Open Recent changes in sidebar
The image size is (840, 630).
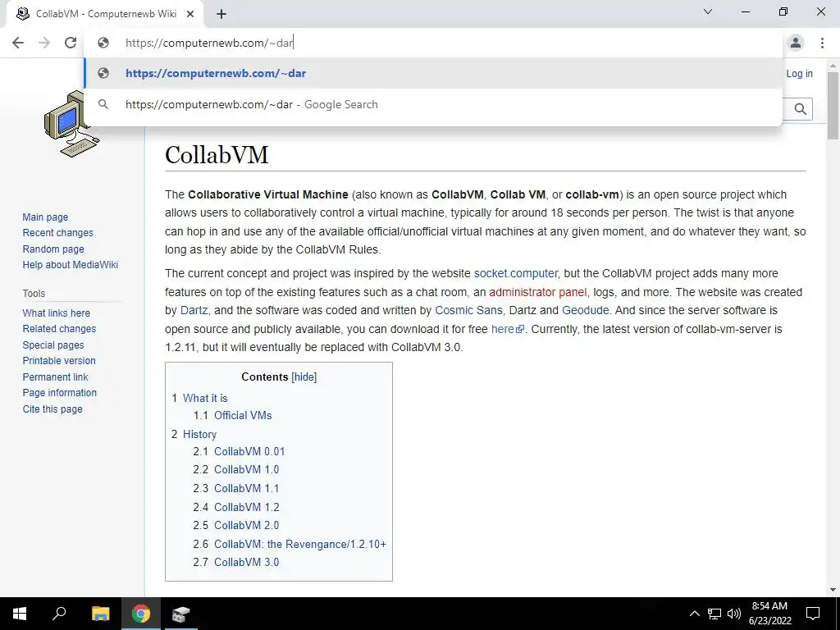point(58,233)
